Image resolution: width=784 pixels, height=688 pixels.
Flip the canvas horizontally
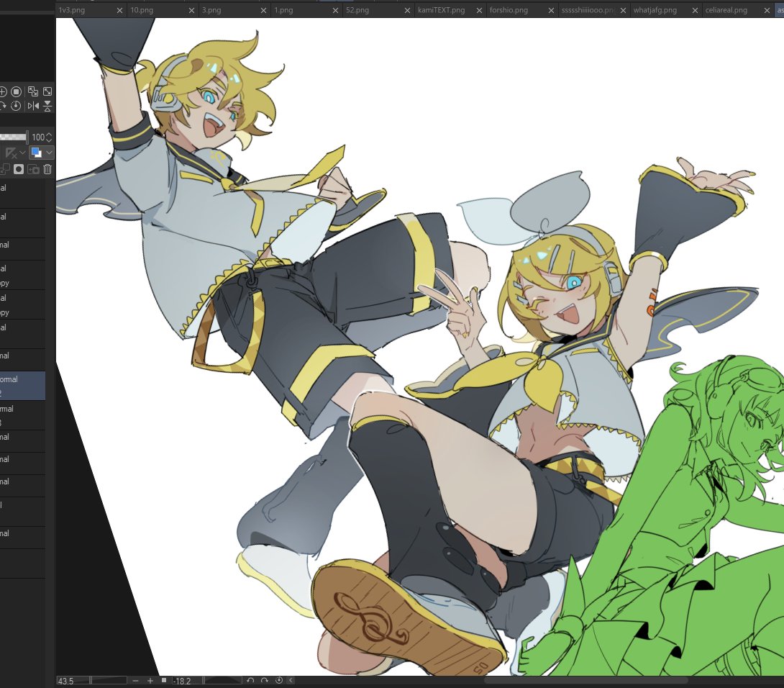33,106
